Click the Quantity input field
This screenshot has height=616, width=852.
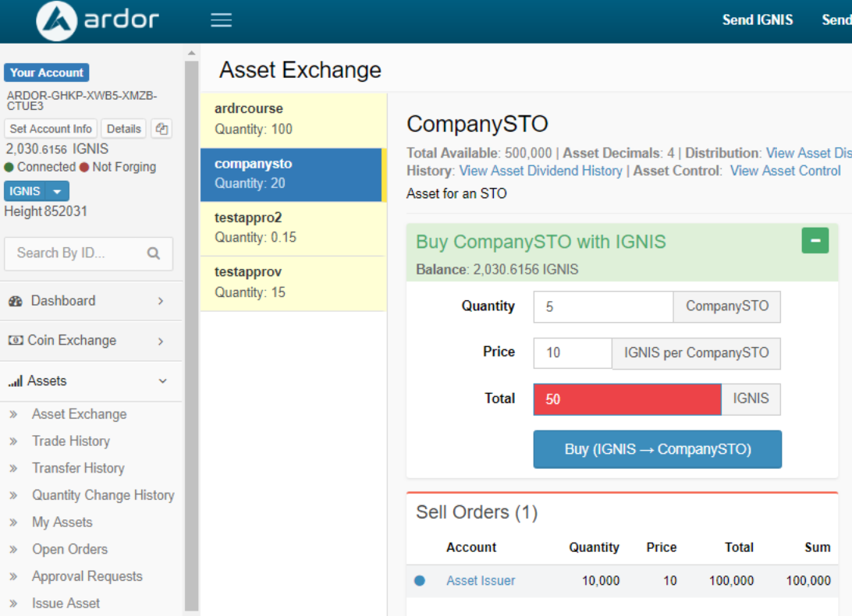click(x=602, y=307)
